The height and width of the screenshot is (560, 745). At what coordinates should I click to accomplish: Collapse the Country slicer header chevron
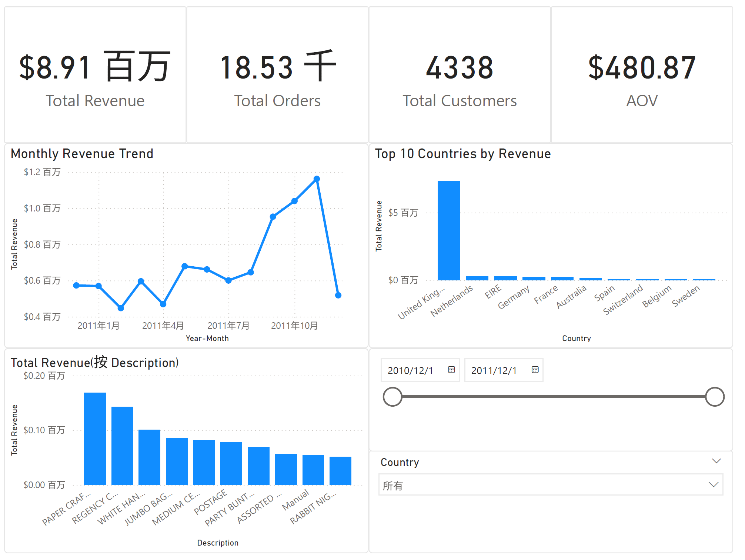click(716, 461)
